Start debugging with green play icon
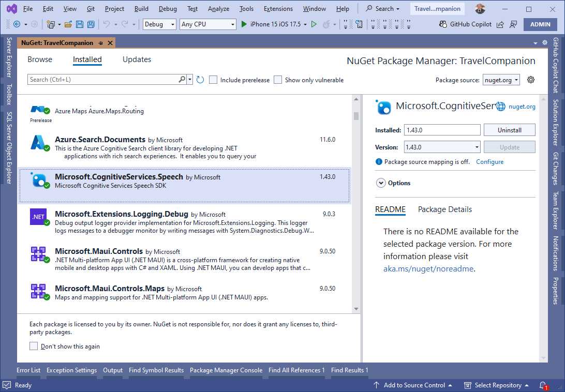The height and width of the screenshot is (392, 565). pos(244,24)
